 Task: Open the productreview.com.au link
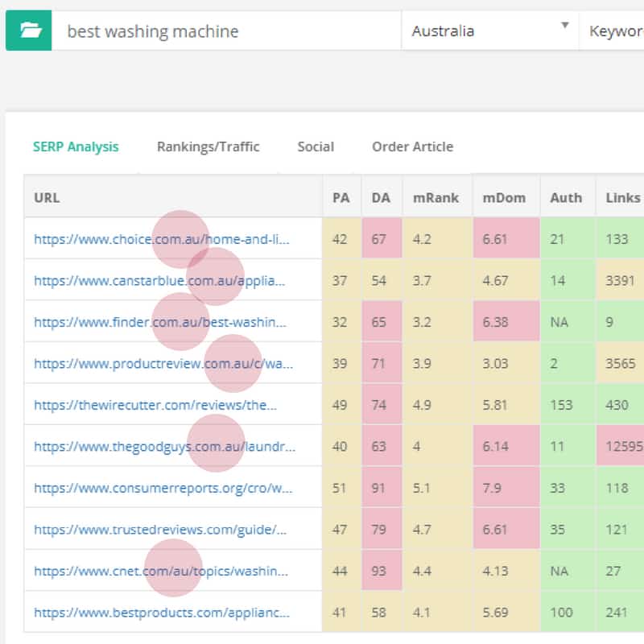tap(163, 364)
